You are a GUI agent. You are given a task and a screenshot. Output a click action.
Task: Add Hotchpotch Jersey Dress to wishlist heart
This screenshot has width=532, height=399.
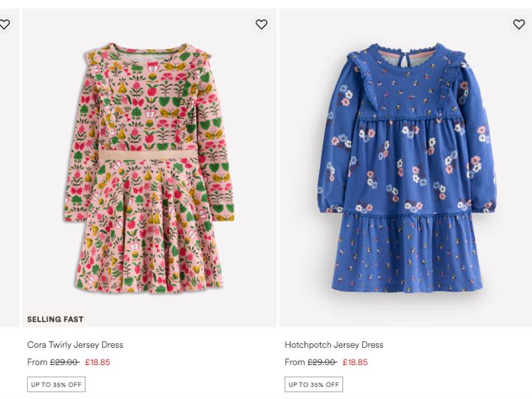[x=519, y=25]
